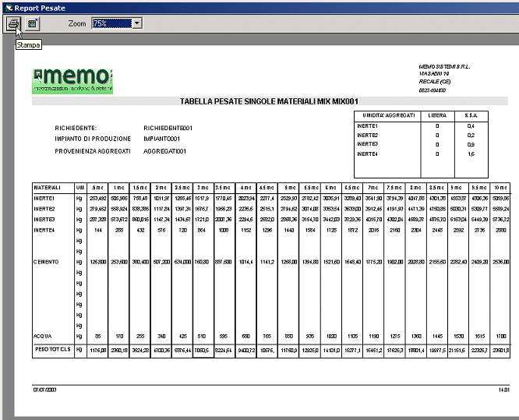
Task: Select INERTE1 in the humidity table
Action: [x=367, y=126]
